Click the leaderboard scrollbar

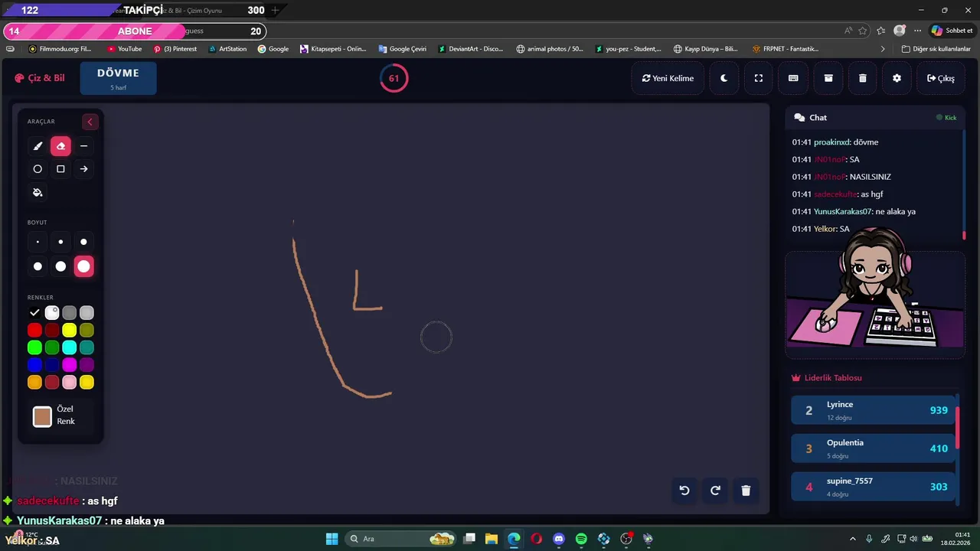pyautogui.click(x=957, y=429)
